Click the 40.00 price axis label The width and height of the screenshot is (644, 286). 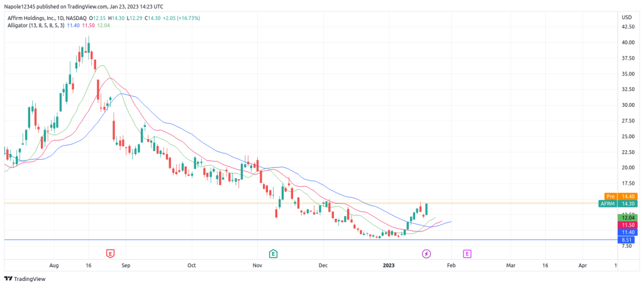click(x=627, y=42)
